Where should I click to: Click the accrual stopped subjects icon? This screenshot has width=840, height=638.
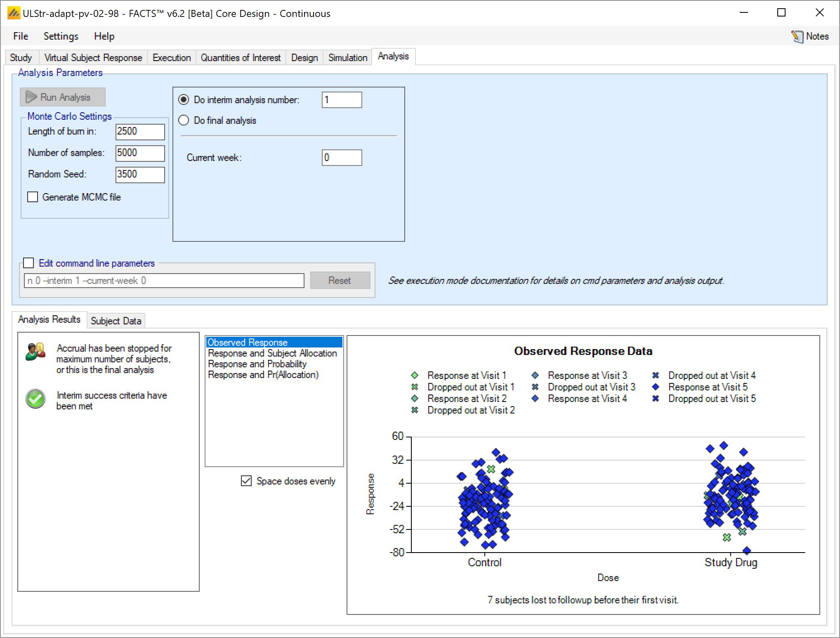(35, 352)
